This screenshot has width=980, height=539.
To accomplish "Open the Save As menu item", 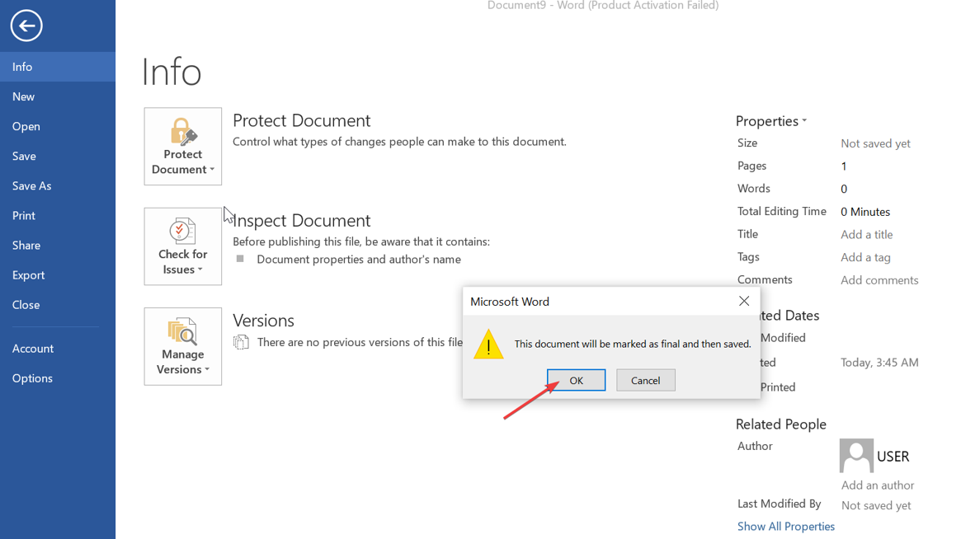I will coord(31,185).
